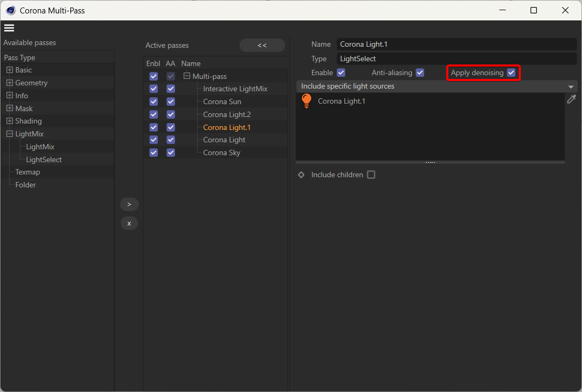Viewport: 582px width, 392px height.
Task: Expand the Info pass type
Action: [x=10, y=96]
